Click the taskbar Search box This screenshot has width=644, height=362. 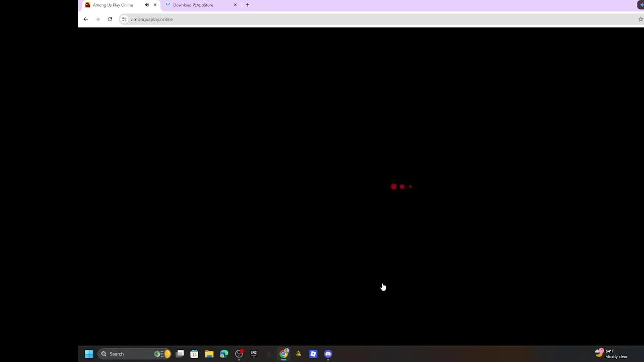point(135,354)
